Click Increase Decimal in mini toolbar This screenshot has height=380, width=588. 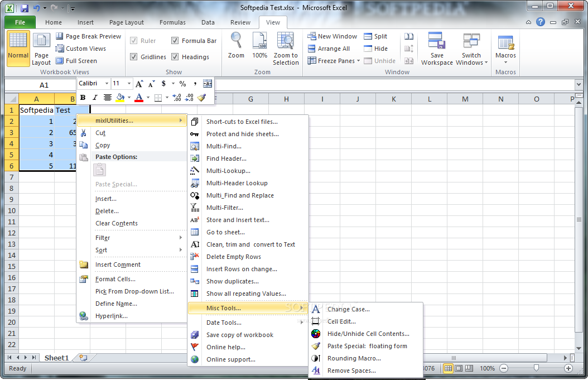177,98
